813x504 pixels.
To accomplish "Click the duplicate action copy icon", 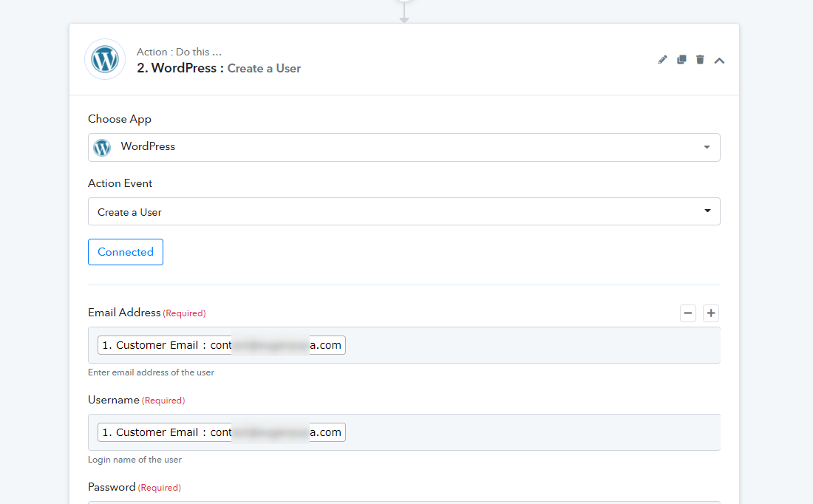I will pos(681,60).
